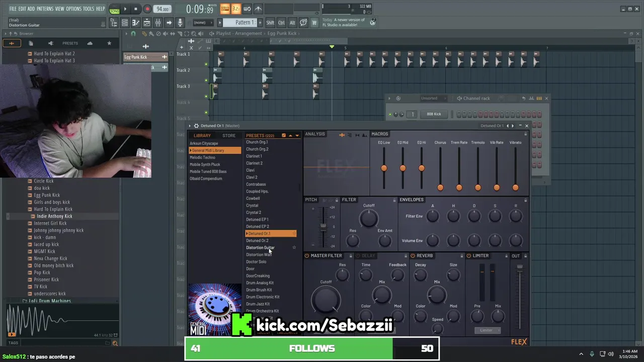Click the star next to Distortion Guitar preset
644x362 pixels.
pyautogui.click(x=294, y=247)
